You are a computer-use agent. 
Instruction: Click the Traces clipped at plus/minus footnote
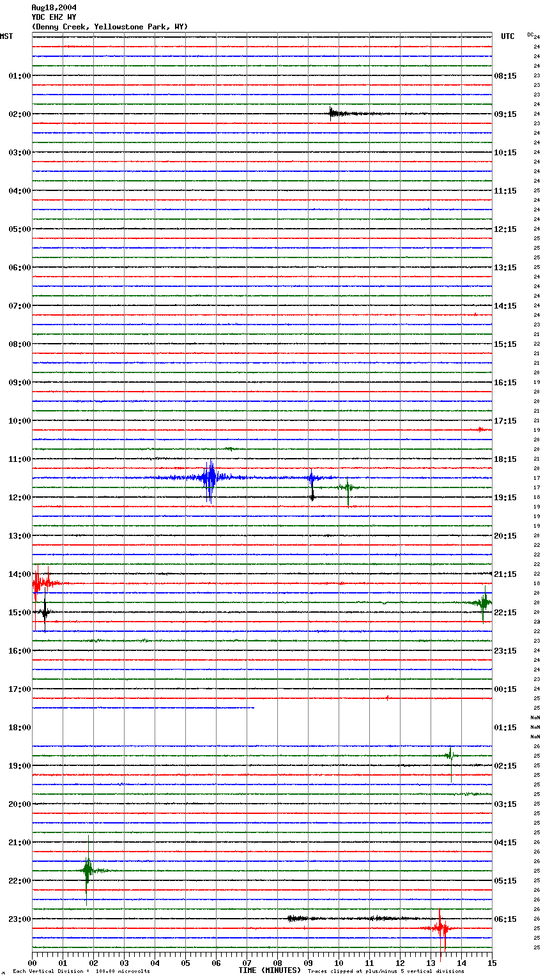(x=386, y=972)
